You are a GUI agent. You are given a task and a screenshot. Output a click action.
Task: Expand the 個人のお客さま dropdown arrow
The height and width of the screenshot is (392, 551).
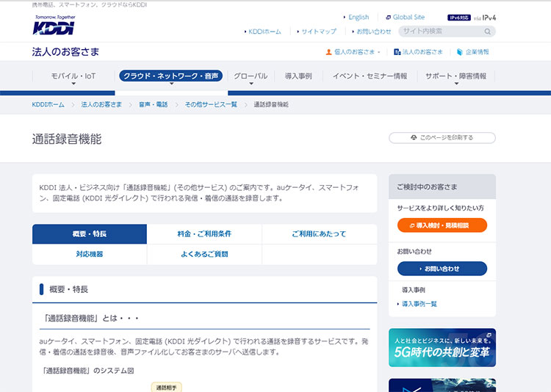click(379, 52)
